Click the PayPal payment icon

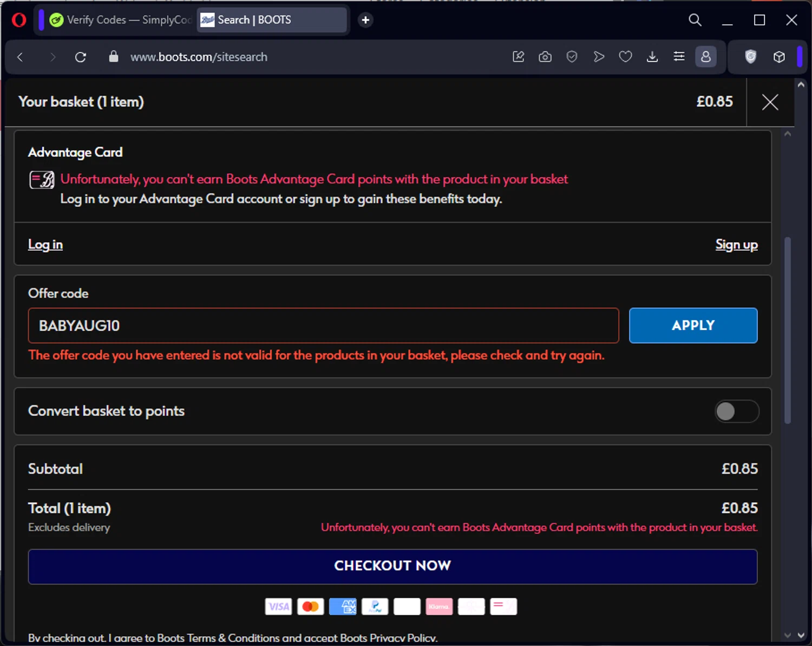click(x=375, y=606)
